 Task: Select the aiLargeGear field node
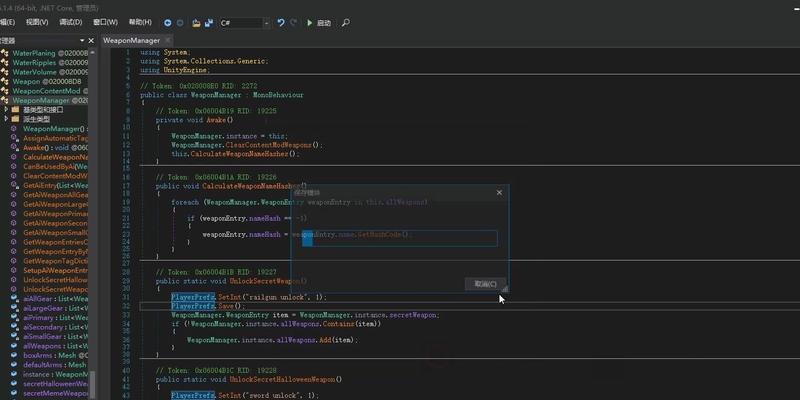click(55, 308)
